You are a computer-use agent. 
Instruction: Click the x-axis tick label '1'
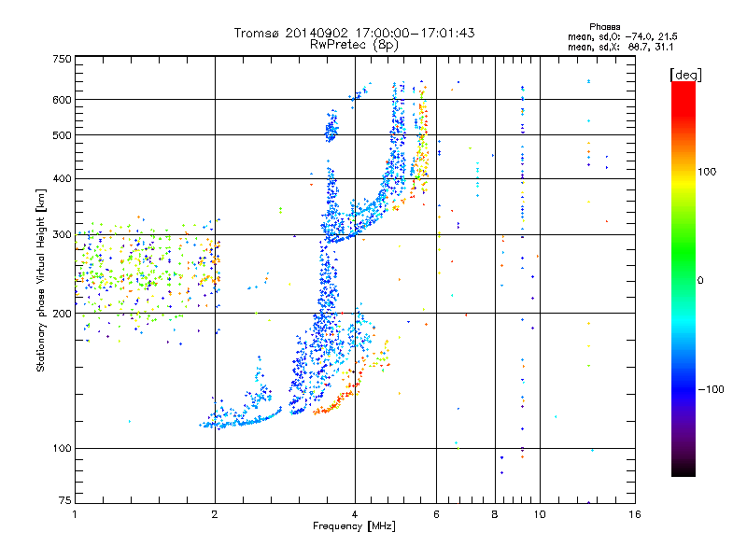75,514
